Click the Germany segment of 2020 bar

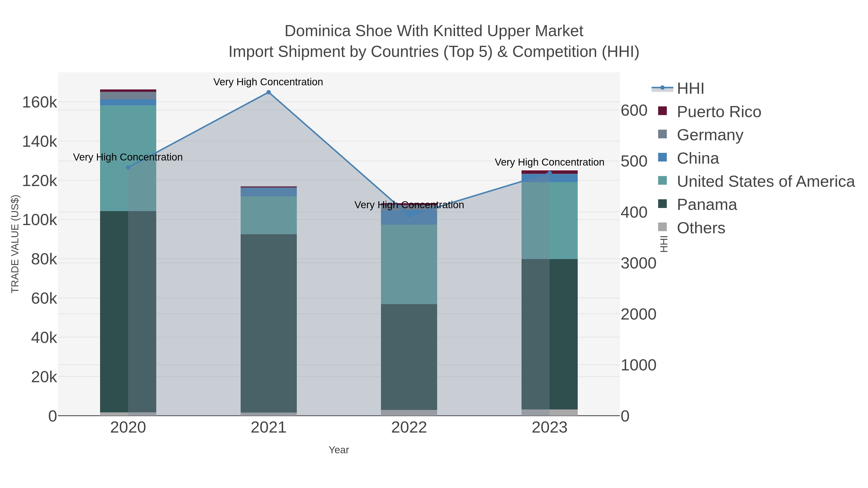point(128,96)
